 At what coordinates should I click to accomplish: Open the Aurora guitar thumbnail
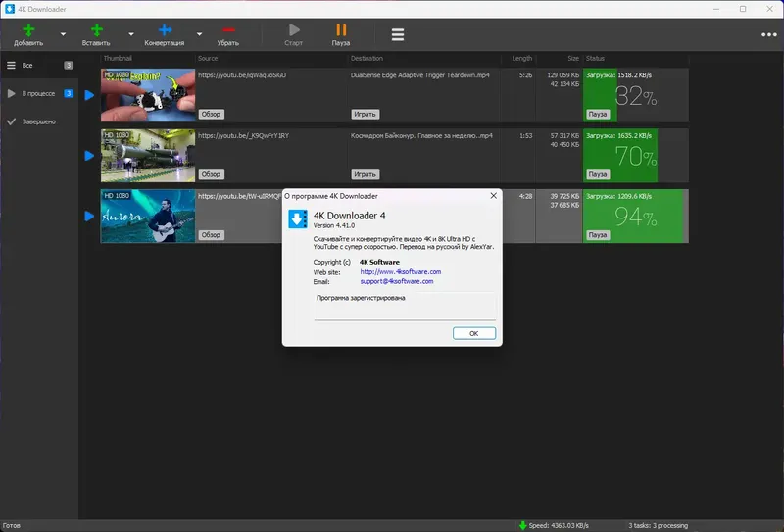(x=148, y=216)
